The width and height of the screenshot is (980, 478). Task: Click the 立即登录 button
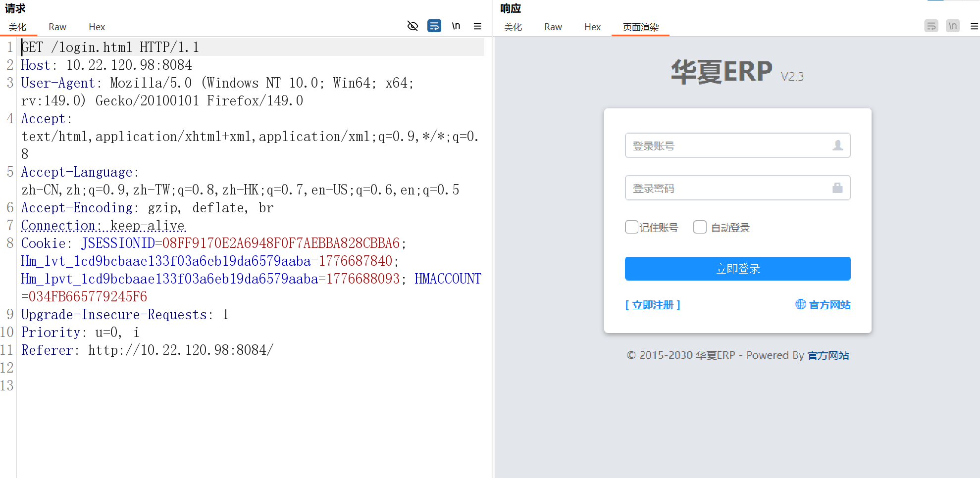coord(737,269)
